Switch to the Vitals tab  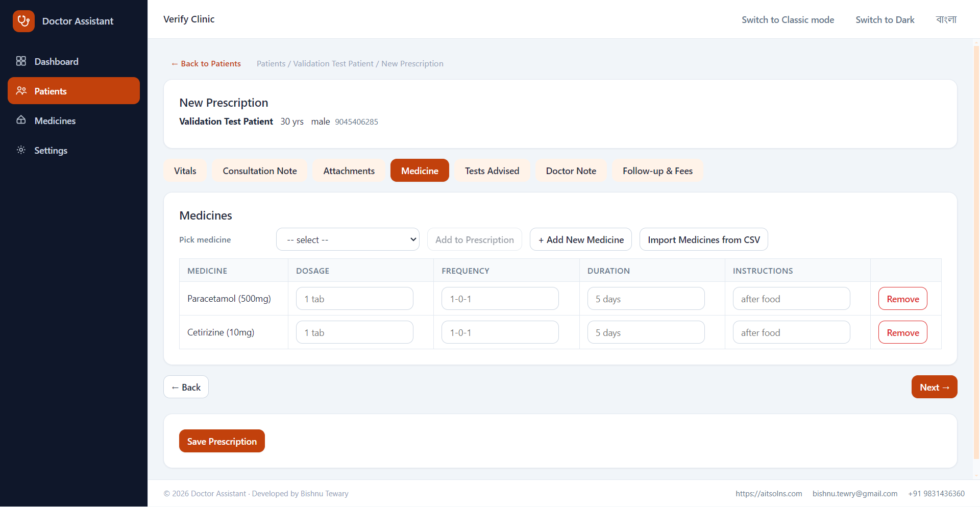(x=185, y=171)
